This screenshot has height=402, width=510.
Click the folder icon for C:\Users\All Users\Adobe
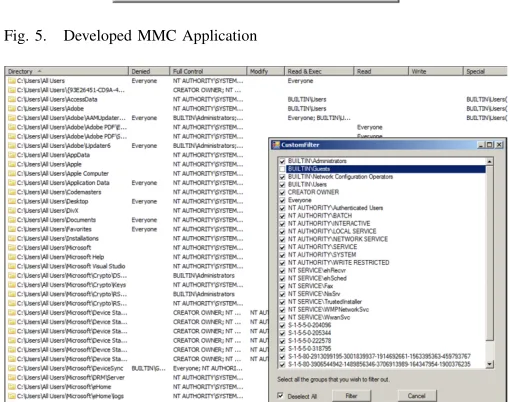(x=12, y=109)
